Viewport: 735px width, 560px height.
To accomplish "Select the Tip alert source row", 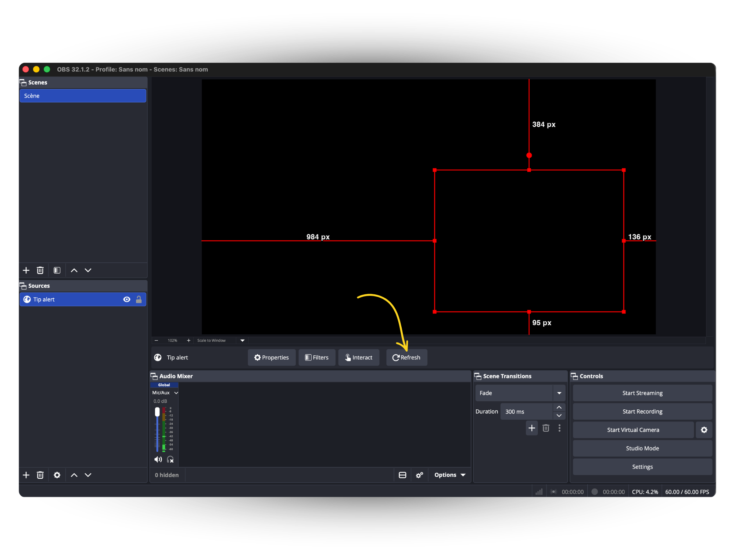I will pos(83,299).
